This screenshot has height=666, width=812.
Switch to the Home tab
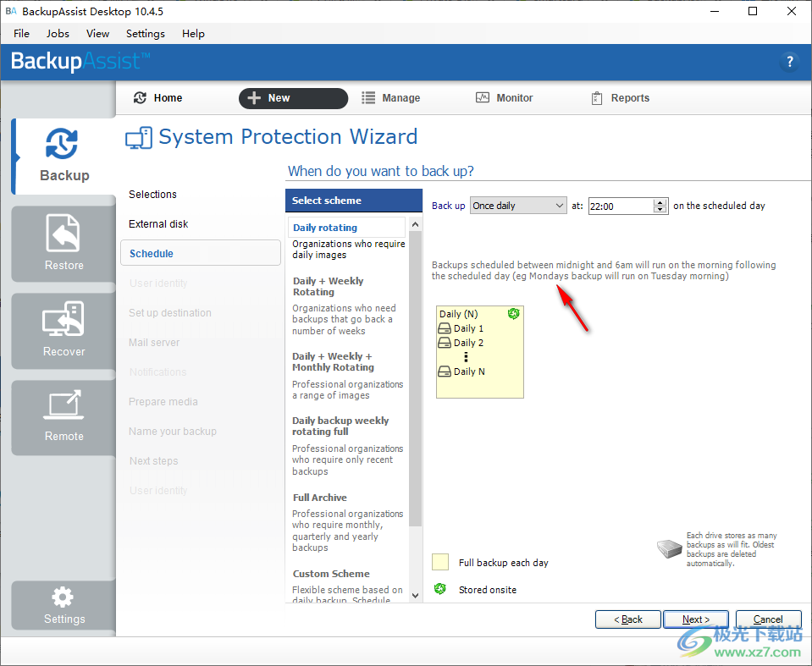tap(158, 98)
